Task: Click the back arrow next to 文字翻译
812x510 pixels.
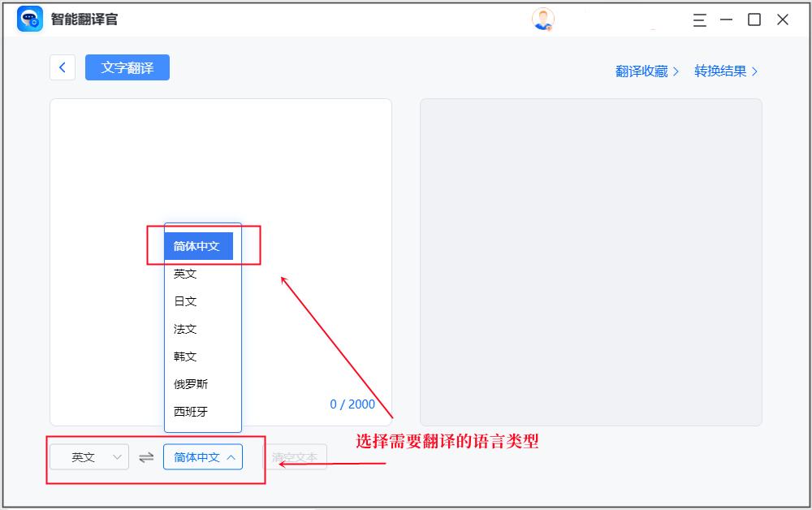Action: pyautogui.click(x=63, y=67)
